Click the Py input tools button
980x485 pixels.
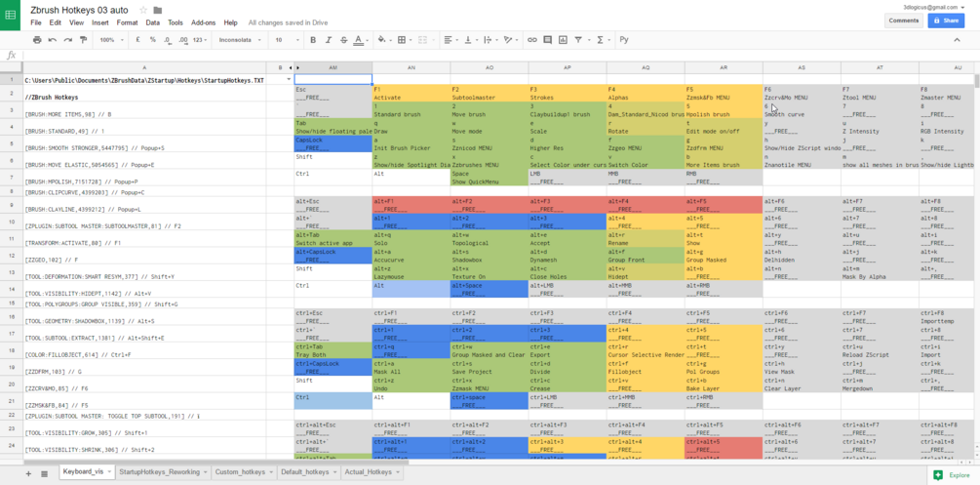coord(624,40)
